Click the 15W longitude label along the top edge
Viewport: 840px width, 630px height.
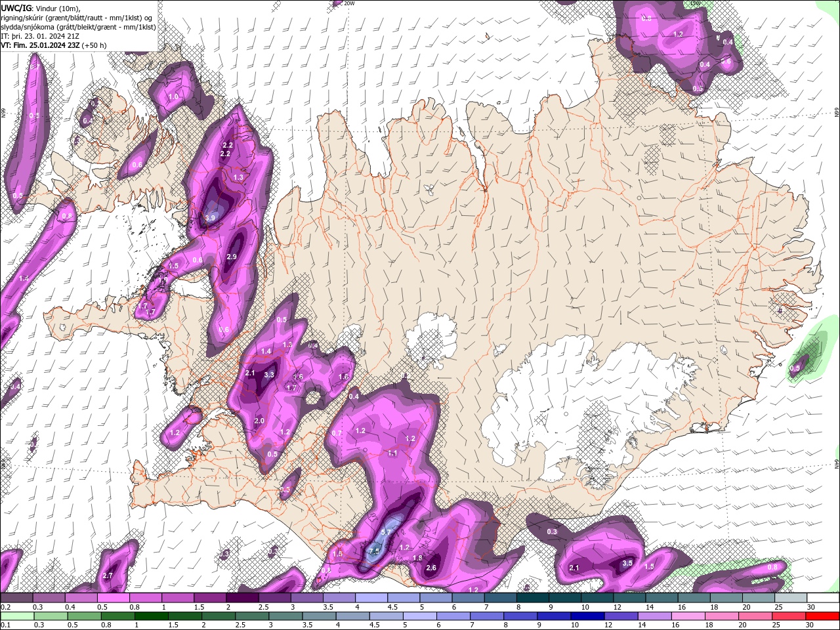[x=695, y=3]
